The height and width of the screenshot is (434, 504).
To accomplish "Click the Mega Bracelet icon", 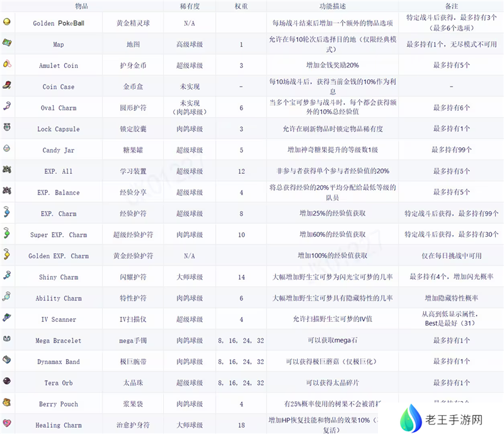I will click(6, 339).
